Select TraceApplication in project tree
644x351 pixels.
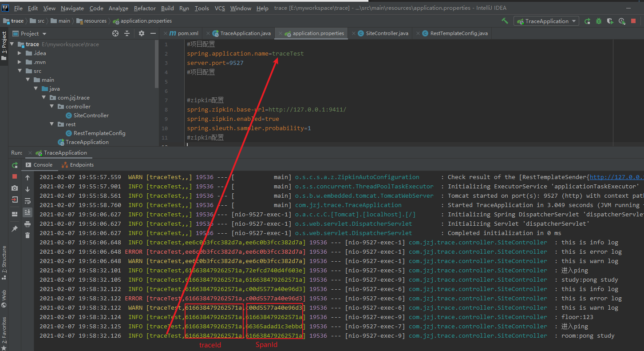pyautogui.click(x=83, y=142)
